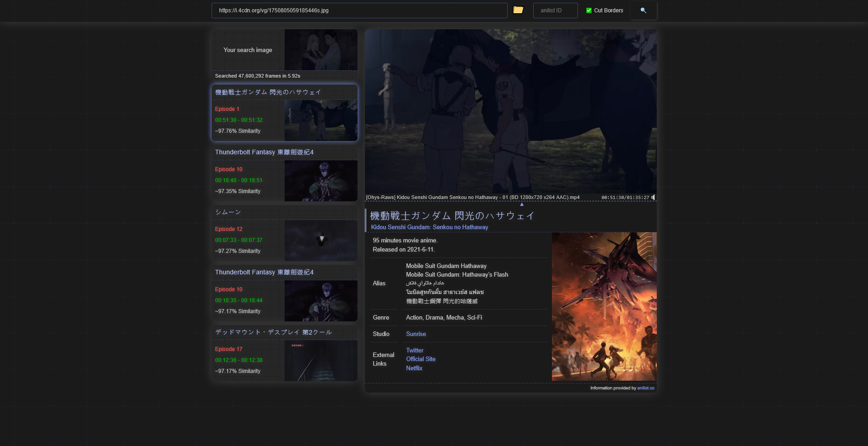Toggle the Cut Borders checkbox
The height and width of the screenshot is (446, 868).
pyautogui.click(x=589, y=10)
